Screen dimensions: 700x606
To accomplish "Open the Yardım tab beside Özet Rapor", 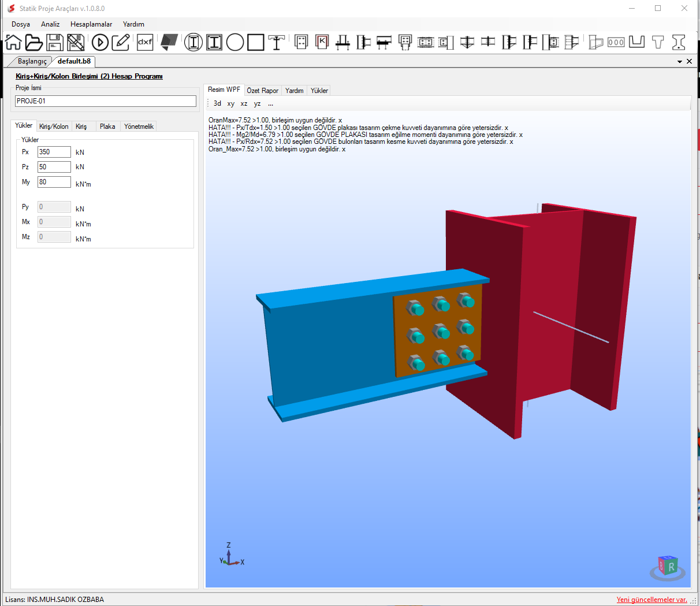I will 294,91.
